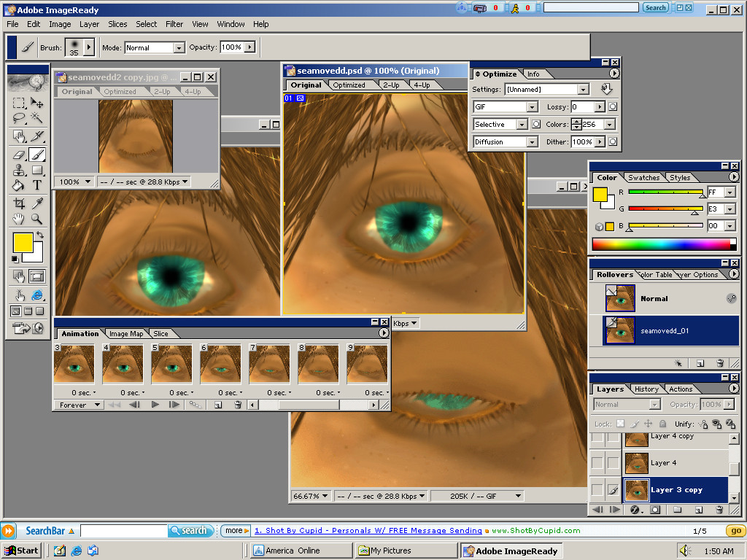Open My Pictures from the taskbar
Viewport: 747px width, 560px height.
tap(407, 551)
